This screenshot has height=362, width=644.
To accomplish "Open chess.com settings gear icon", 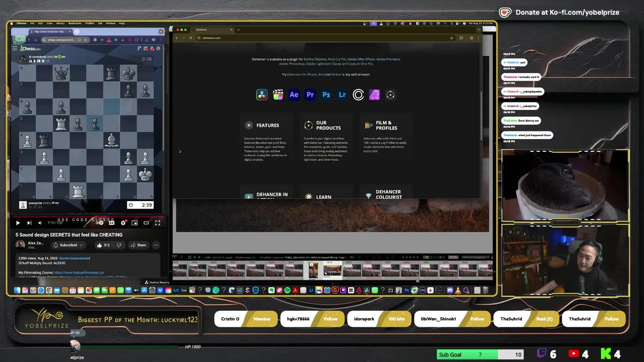I will [158, 48].
